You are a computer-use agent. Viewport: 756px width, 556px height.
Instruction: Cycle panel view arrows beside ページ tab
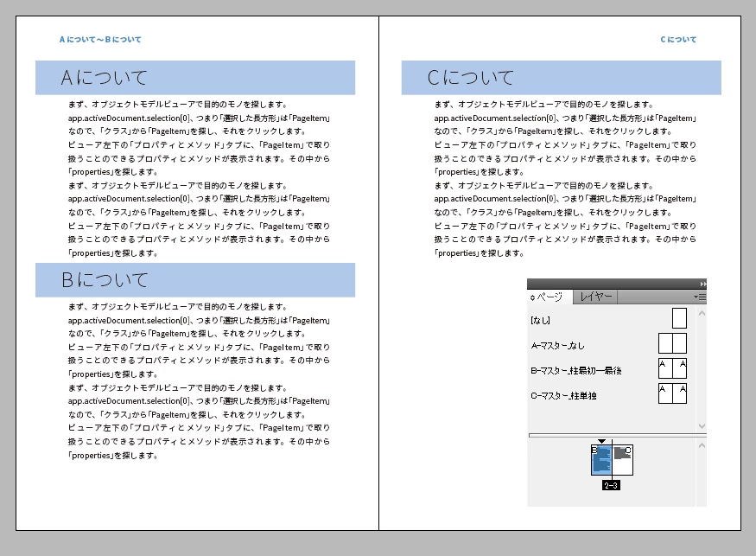click(532, 297)
